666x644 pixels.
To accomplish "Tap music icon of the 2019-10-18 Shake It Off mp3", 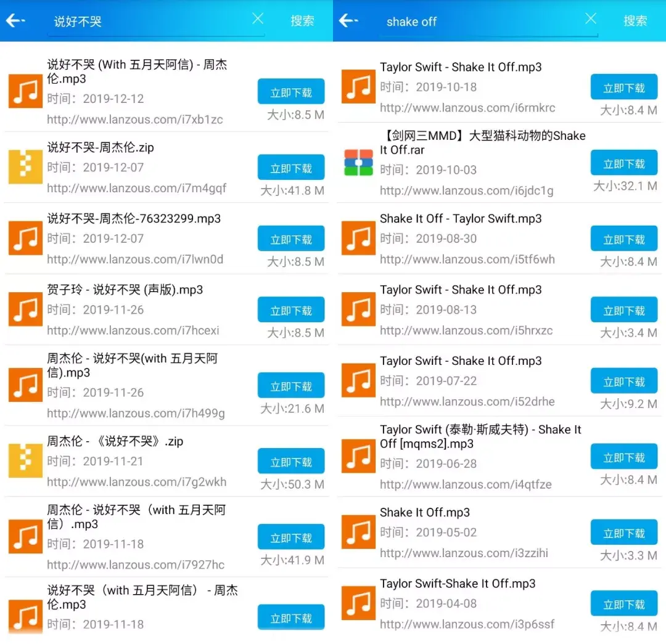I will pyautogui.click(x=358, y=87).
